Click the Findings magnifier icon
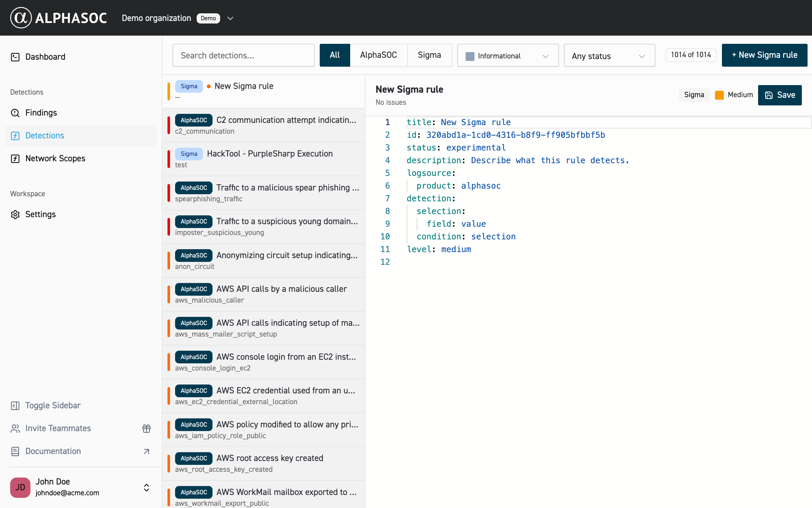This screenshot has height=508, width=812. [x=15, y=112]
